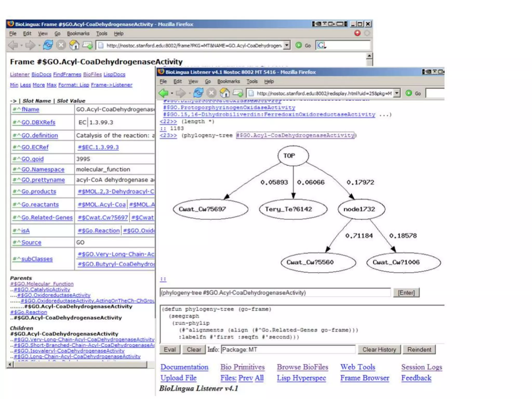The image size is (532, 399).
Task: Click the green Back arrow in Listener window
Action: point(164,93)
